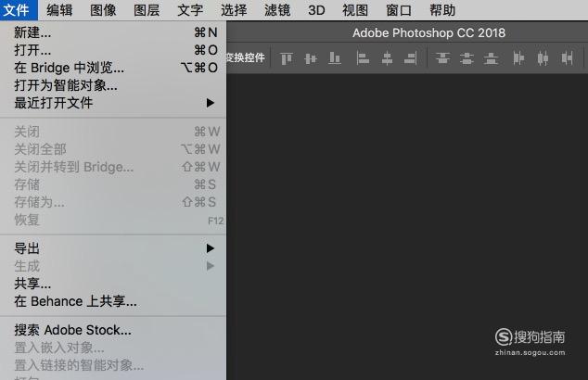
Task: Open the 图像 menu
Action: [x=103, y=10]
